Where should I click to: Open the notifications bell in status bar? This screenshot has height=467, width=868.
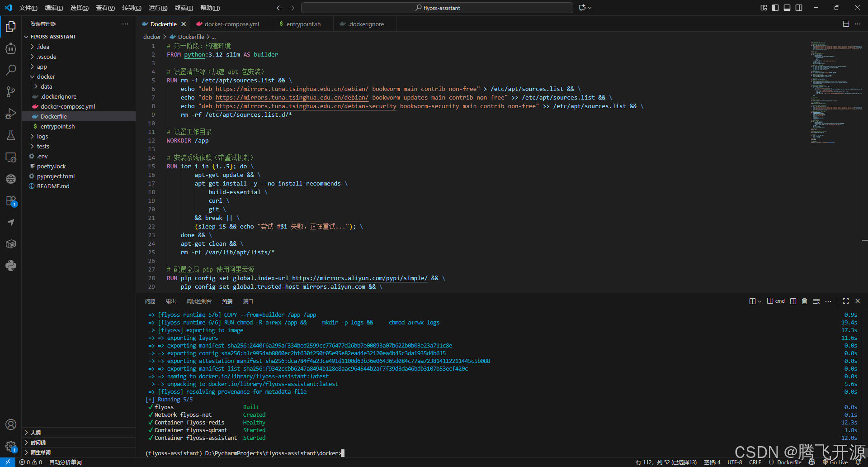(858, 462)
